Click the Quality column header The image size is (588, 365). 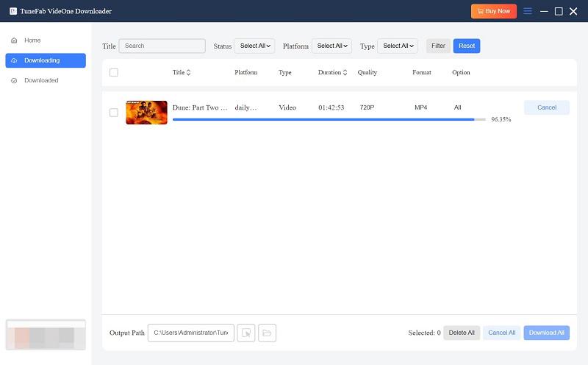367,72
